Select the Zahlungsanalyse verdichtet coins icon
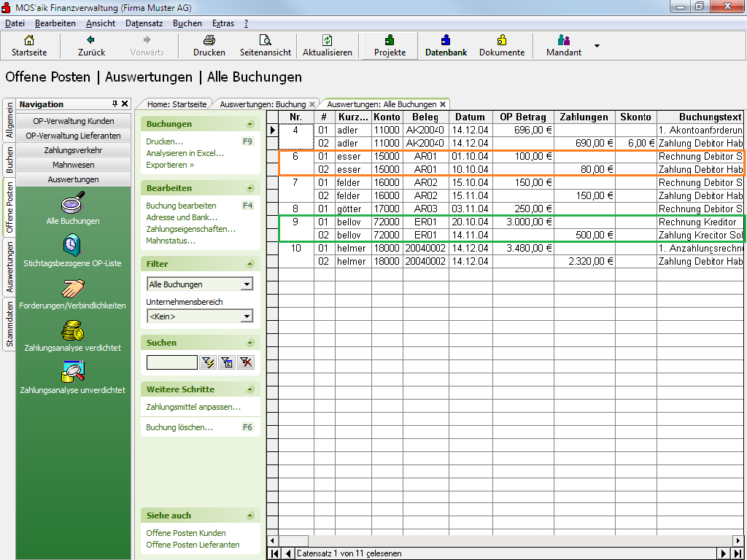 click(x=73, y=330)
